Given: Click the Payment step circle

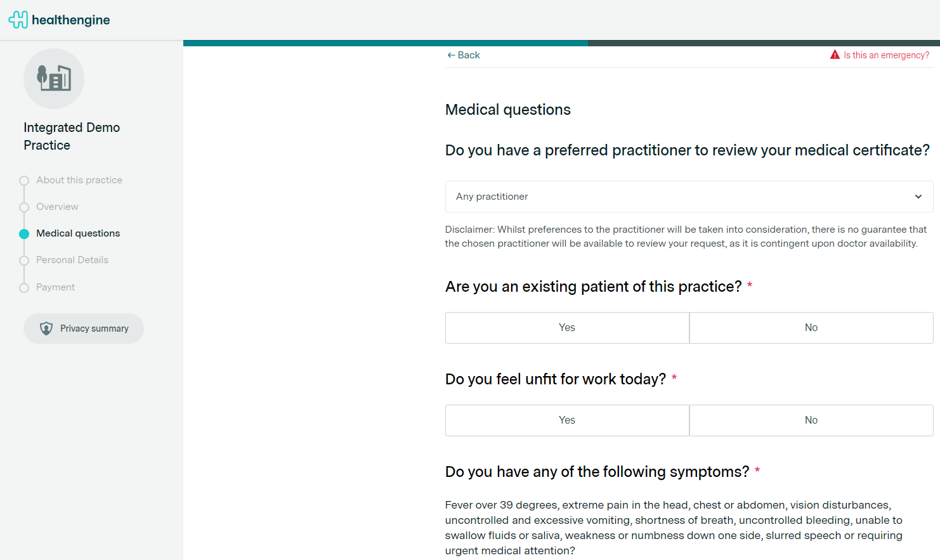Looking at the screenshot, I should point(24,288).
